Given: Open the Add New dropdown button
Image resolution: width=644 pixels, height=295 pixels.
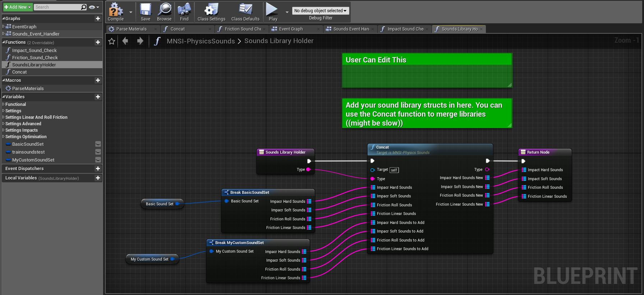Looking at the screenshot, I should coord(18,7).
